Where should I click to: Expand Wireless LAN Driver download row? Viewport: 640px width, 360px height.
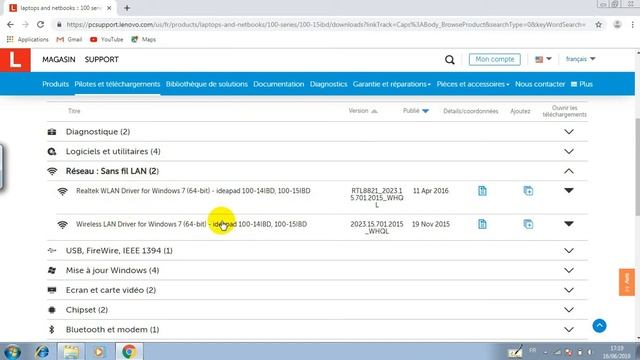[569, 224]
